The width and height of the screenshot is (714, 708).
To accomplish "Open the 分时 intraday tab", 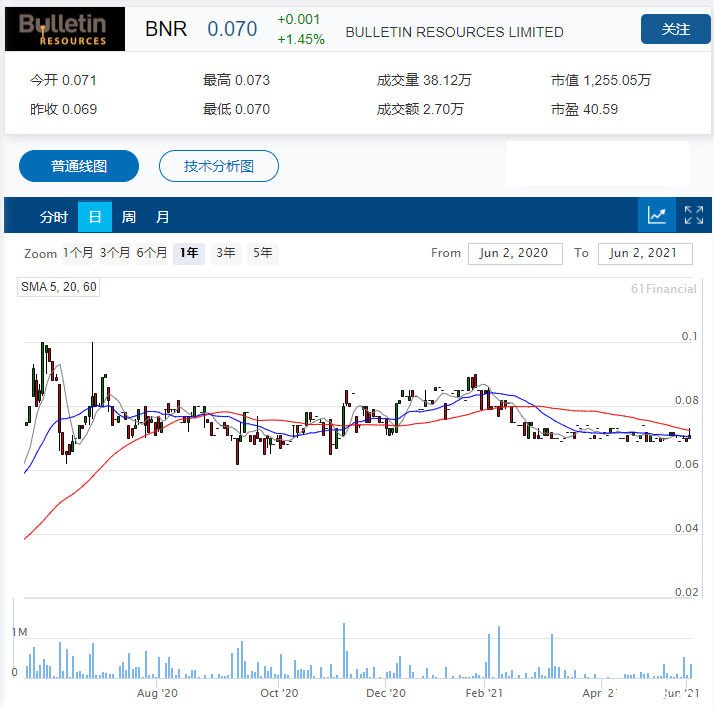I will coord(54,217).
